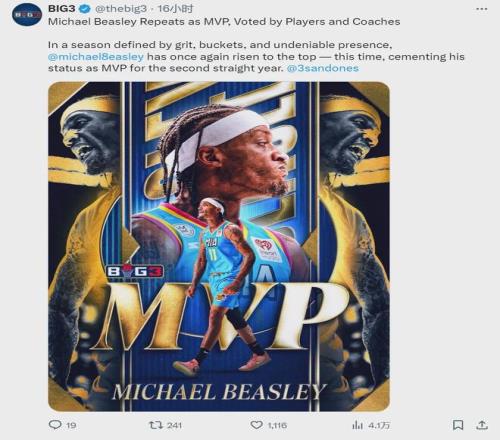Click the blue verified badge
500x440 pixels.
85,8
